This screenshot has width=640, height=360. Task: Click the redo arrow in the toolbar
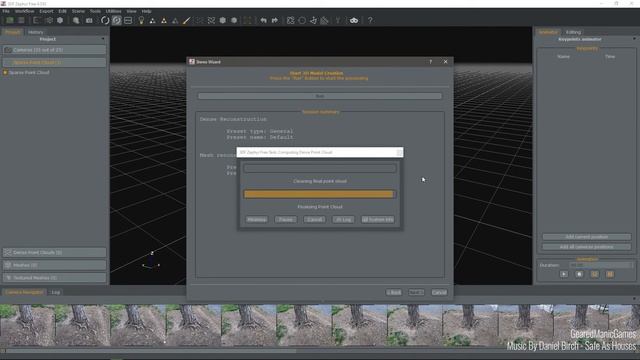tap(275, 20)
